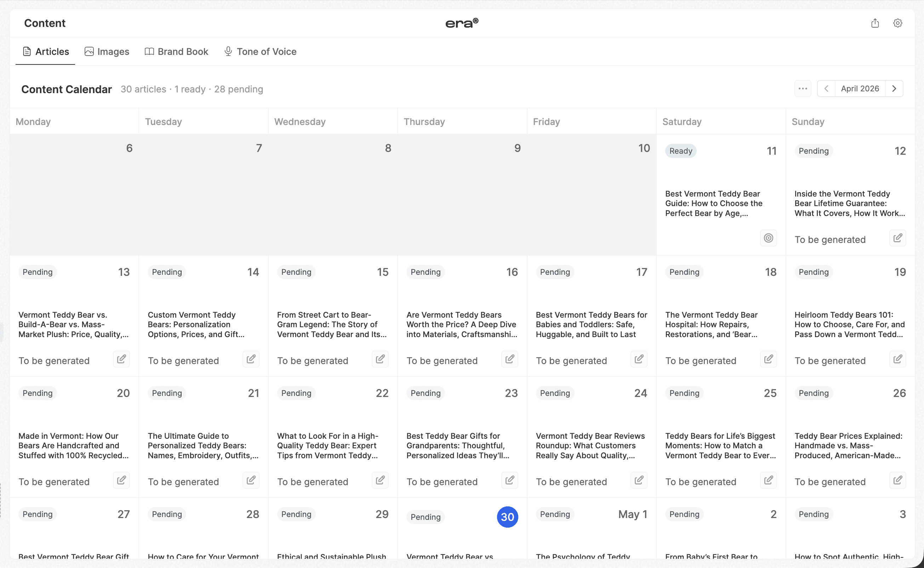Open April 2026 month picker
This screenshot has height=568, width=924.
click(860, 89)
